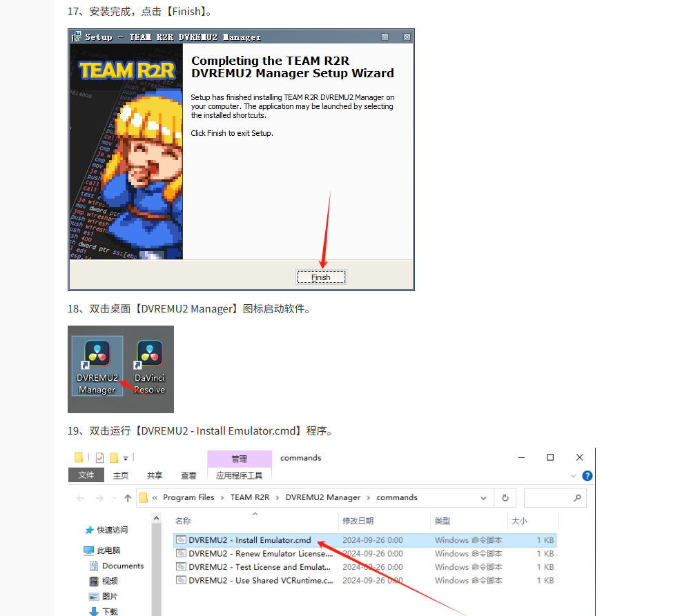This screenshot has width=680, height=616.
Task: Click the back navigation arrow in Explorer
Action: coord(81,498)
